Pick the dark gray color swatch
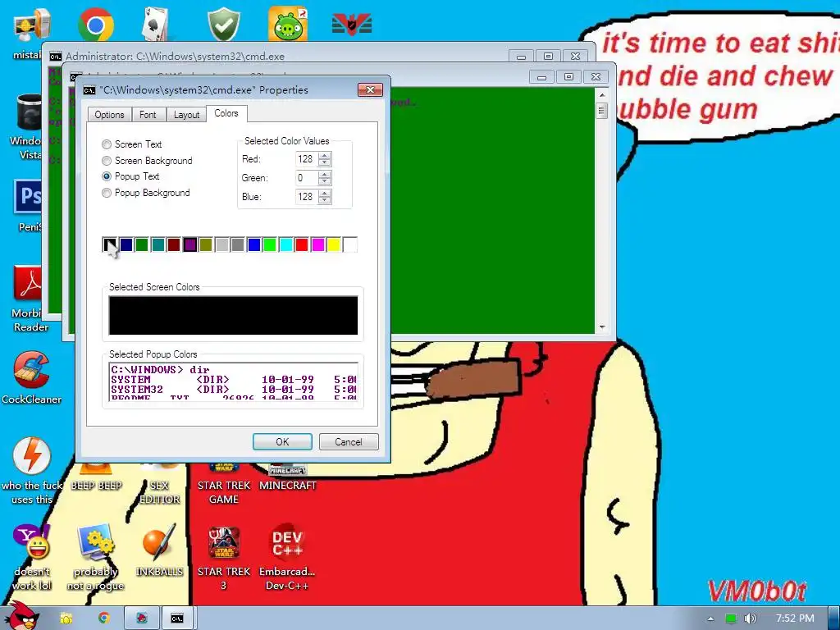This screenshot has height=630, width=840. click(x=238, y=244)
